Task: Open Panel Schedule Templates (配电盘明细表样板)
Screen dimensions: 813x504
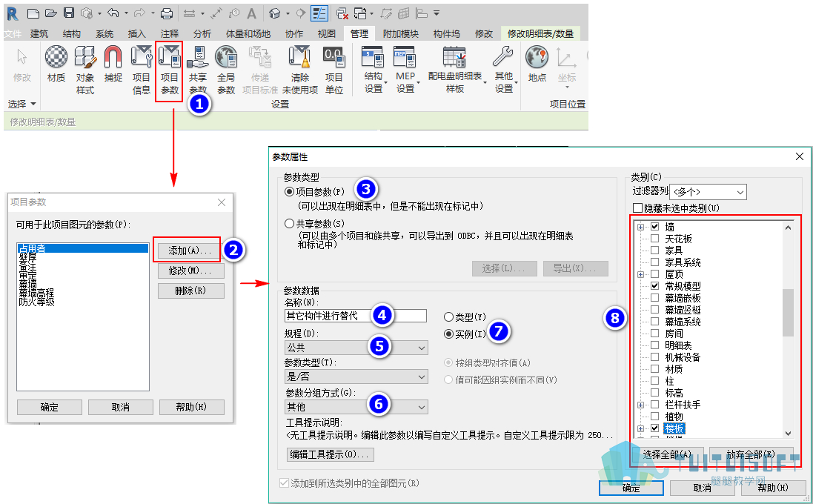Action: tap(455, 70)
